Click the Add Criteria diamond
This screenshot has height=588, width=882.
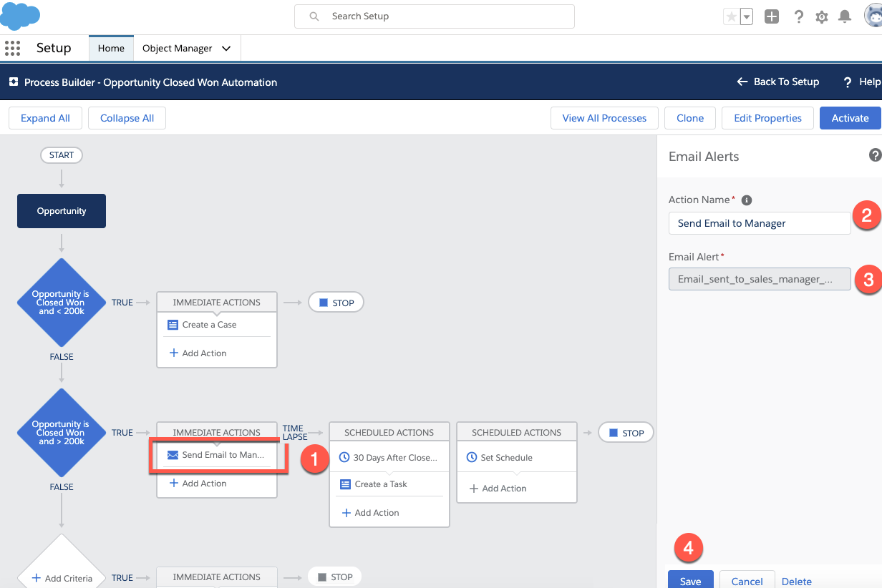point(62,569)
